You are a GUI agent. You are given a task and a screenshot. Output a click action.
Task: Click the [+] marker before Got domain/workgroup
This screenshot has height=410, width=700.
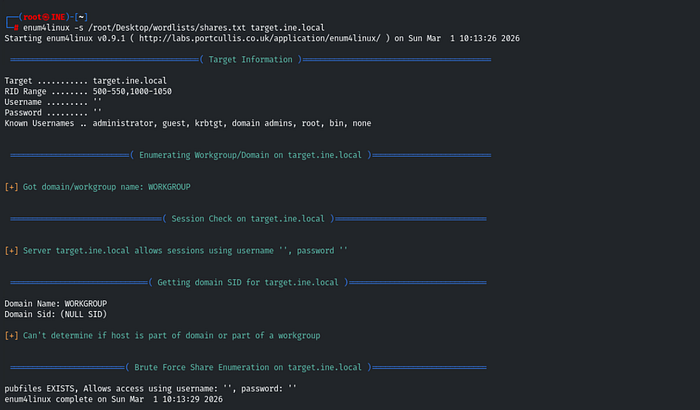11,187
